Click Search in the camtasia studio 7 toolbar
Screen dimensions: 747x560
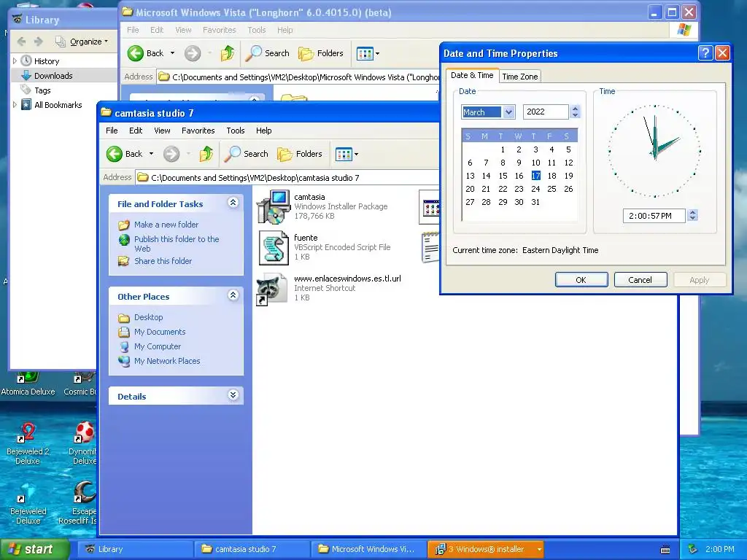pyautogui.click(x=247, y=154)
